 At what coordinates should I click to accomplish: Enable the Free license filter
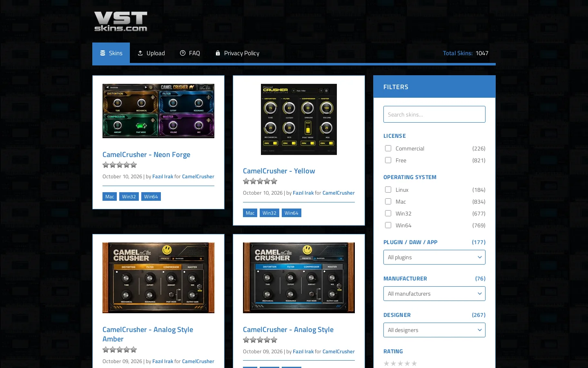point(388,160)
